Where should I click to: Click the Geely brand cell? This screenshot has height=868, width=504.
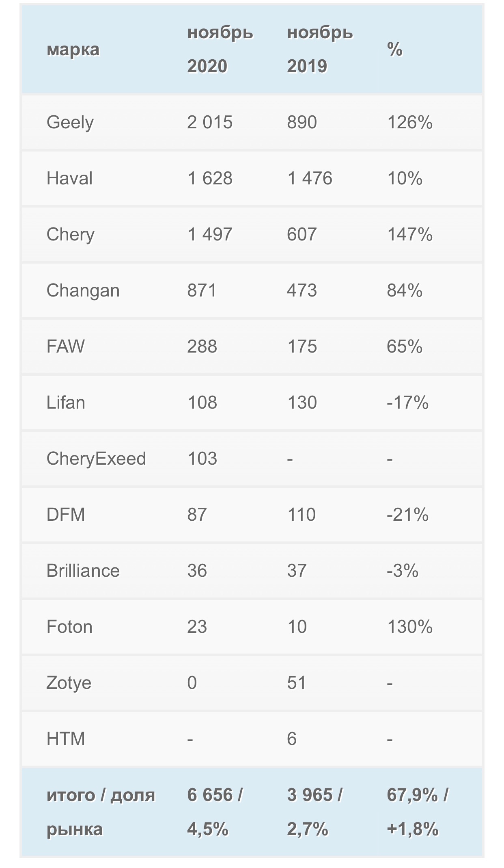coord(70,122)
